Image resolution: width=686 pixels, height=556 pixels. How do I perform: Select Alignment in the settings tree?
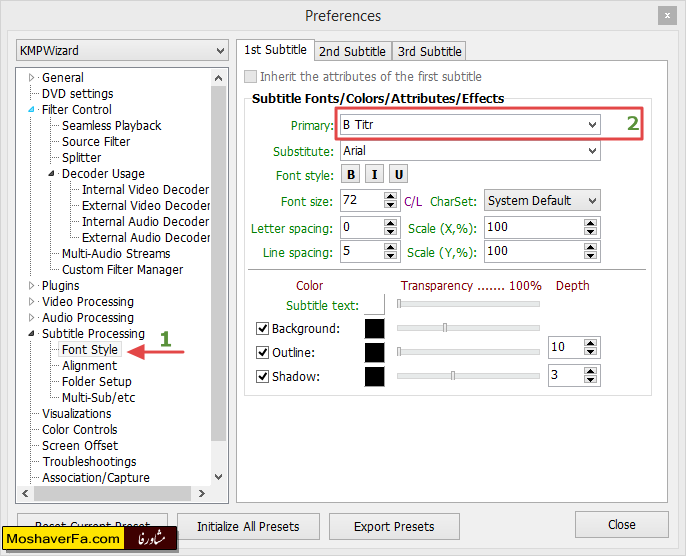coord(89,366)
